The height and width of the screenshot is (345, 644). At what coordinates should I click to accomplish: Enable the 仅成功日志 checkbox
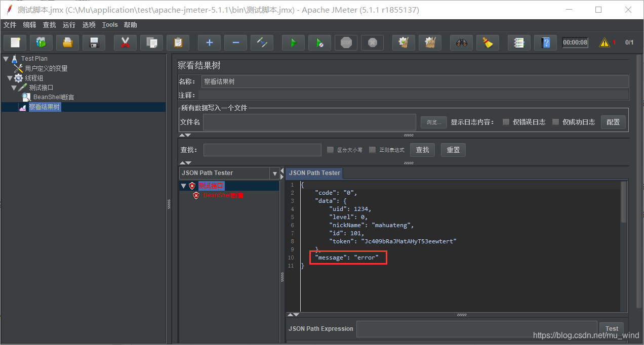(x=555, y=122)
